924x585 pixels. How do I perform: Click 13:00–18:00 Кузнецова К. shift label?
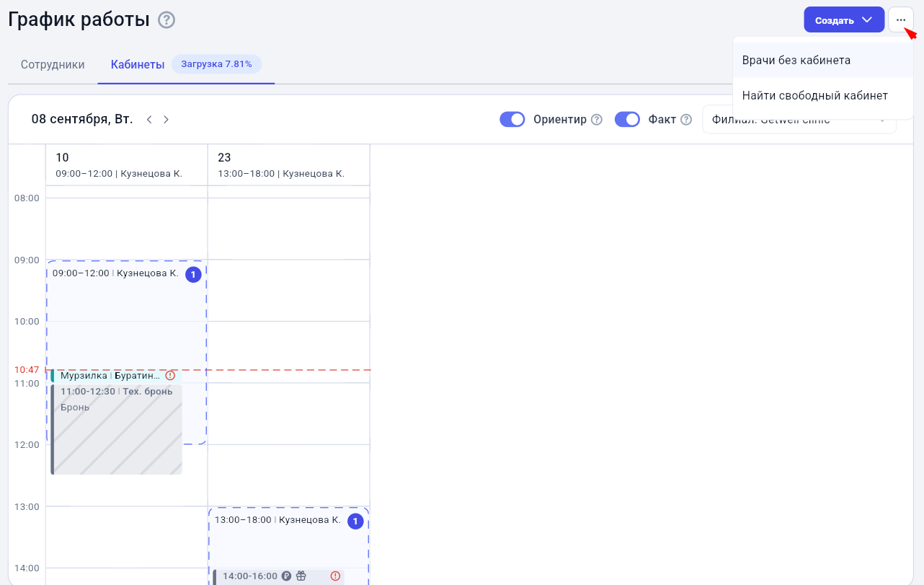point(277,520)
